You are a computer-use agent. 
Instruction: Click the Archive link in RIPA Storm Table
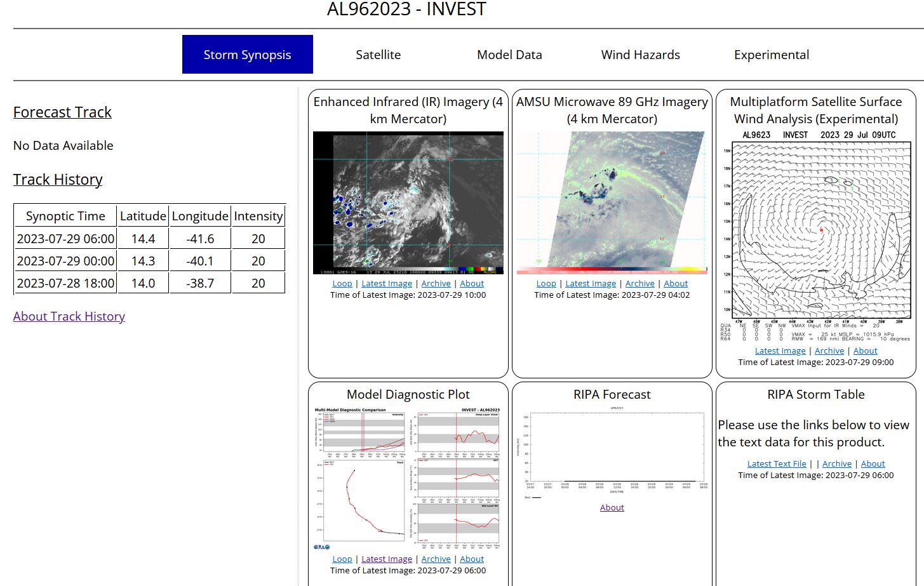[836, 464]
